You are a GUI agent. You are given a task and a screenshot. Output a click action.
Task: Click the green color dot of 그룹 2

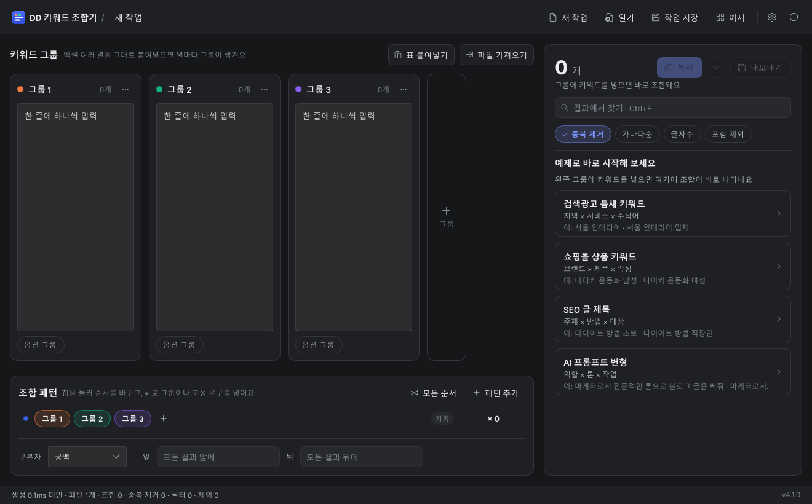[x=159, y=89]
